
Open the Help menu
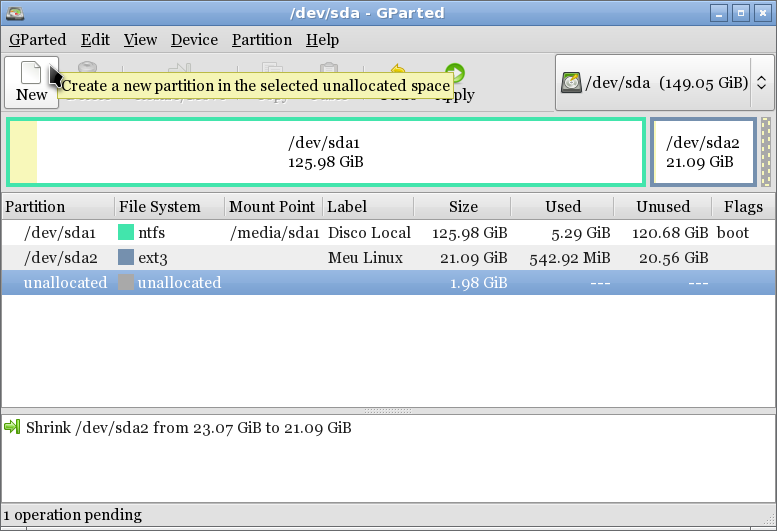[322, 40]
